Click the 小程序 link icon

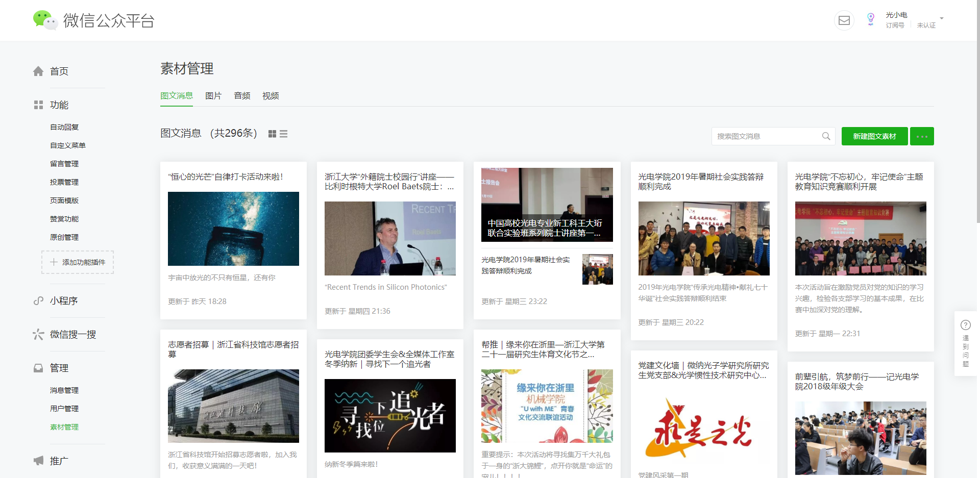pyautogui.click(x=38, y=301)
